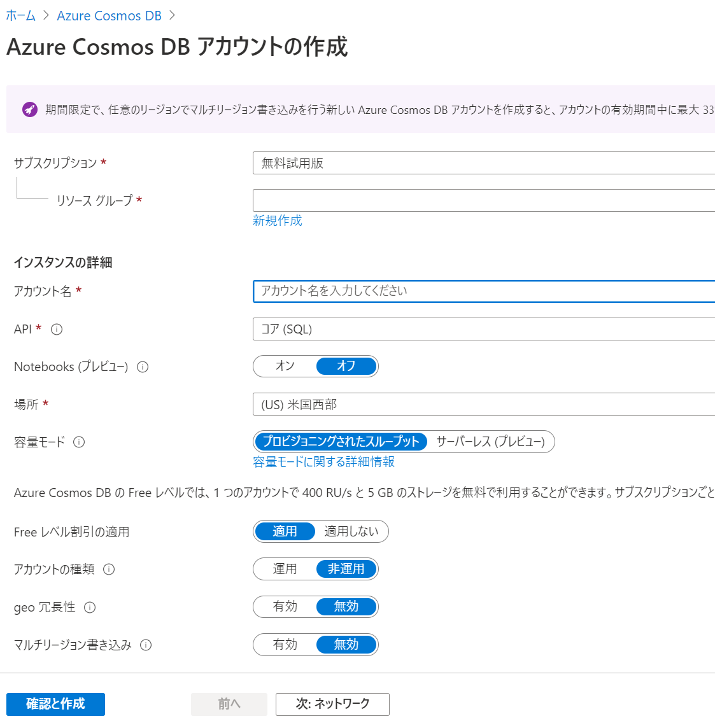
Task: Set Notebooks preview to オフ
Action: point(346,366)
